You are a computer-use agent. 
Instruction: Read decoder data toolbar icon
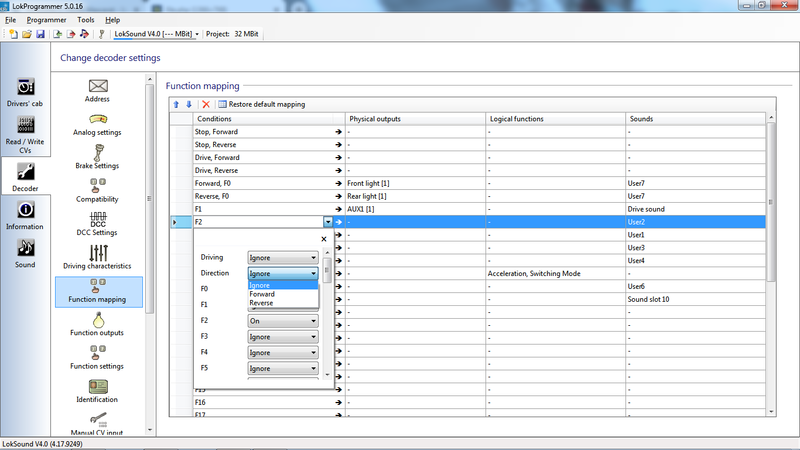[58, 34]
